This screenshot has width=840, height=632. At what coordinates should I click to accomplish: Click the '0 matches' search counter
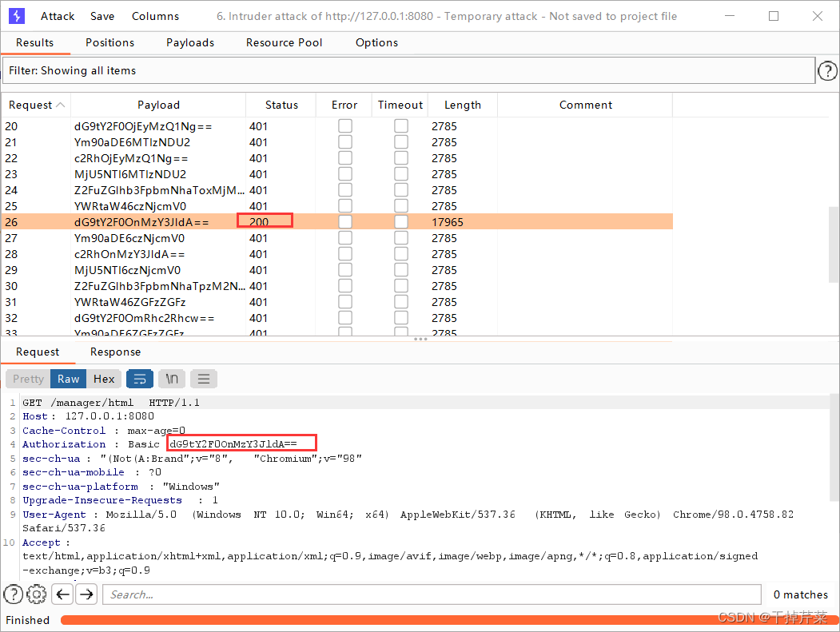coord(800,594)
